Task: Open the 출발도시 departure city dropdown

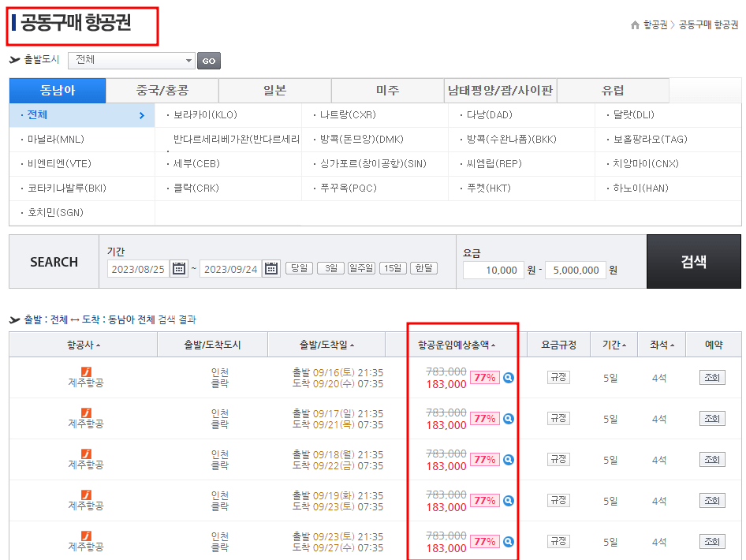Action: (131, 60)
